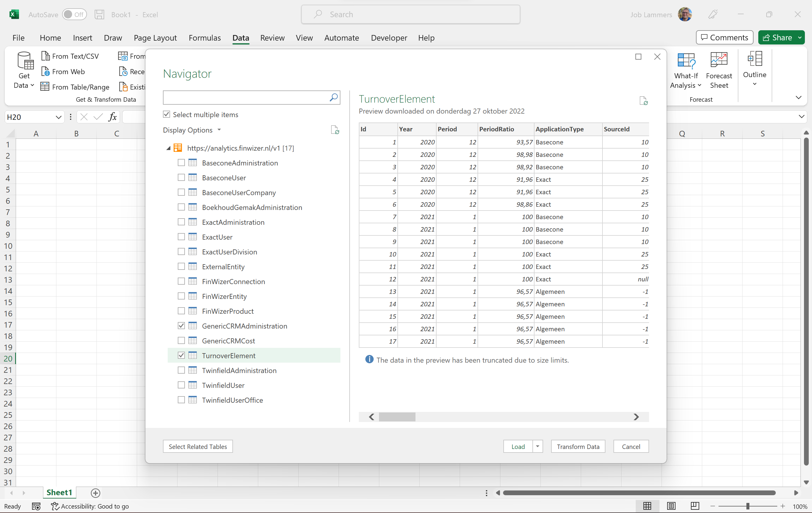The height and width of the screenshot is (513, 812).
Task: Maximize the Navigator dialog
Action: tap(638, 57)
